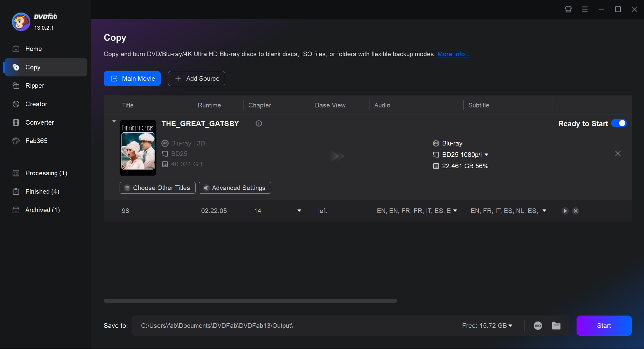Click the Start button
Screen dimensions: 644x349
pos(604,326)
